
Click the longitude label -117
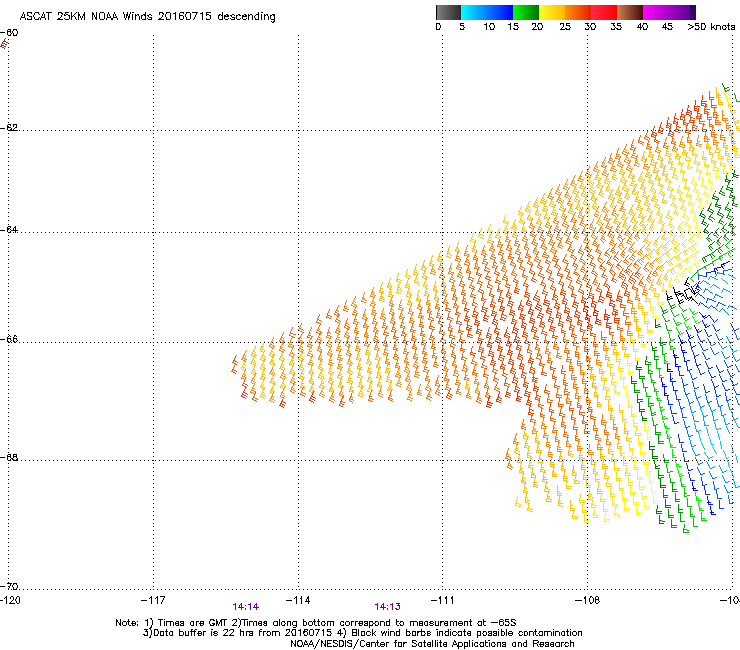(153, 600)
